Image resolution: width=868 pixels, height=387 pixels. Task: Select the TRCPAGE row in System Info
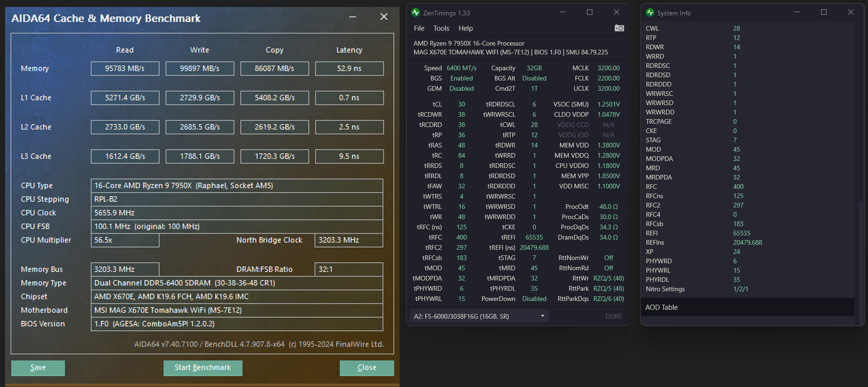tap(748, 121)
